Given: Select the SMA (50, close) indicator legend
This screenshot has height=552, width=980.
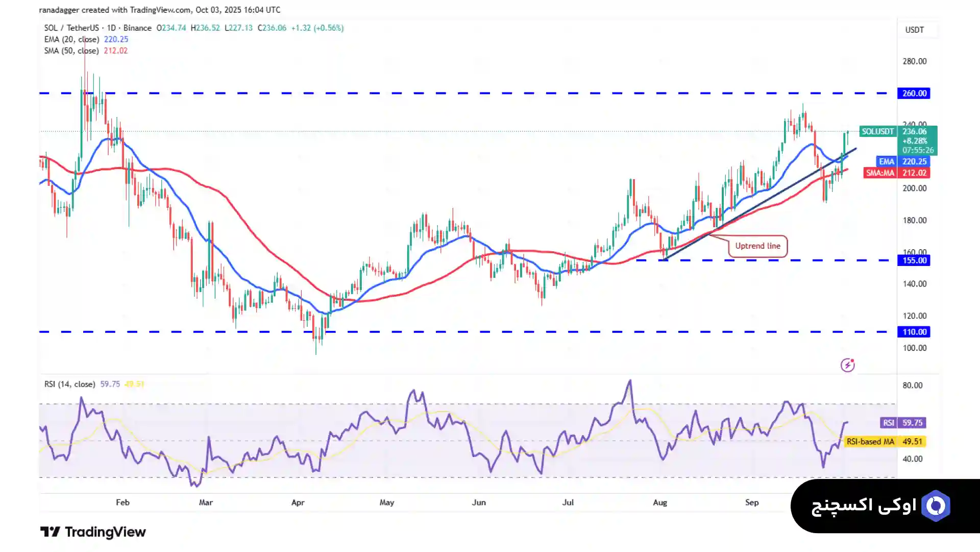Looking at the screenshot, I should click(x=71, y=51).
